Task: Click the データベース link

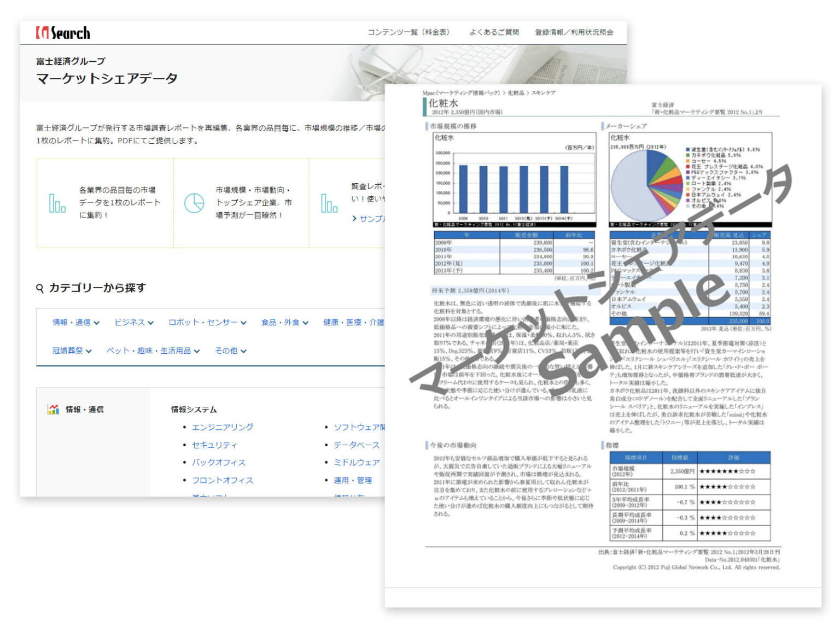Action: pyautogui.click(x=357, y=445)
